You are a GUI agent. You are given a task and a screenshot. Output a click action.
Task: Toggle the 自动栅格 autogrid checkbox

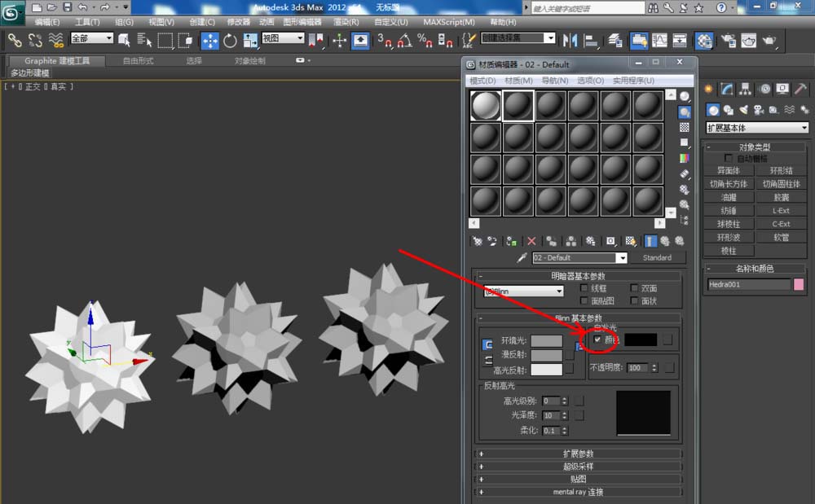[728, 158]
